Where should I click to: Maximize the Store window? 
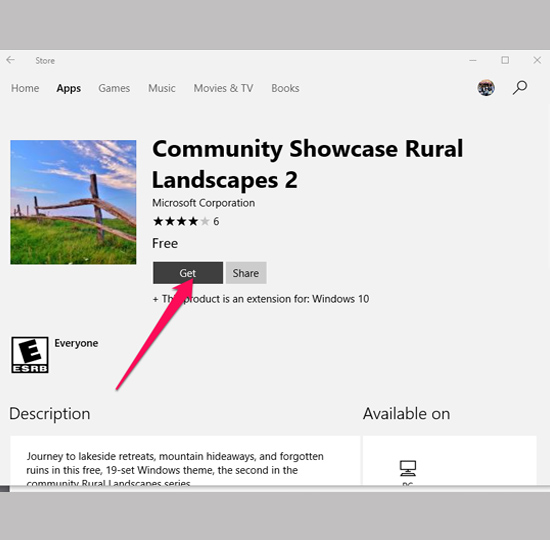[x=505, y=60]
